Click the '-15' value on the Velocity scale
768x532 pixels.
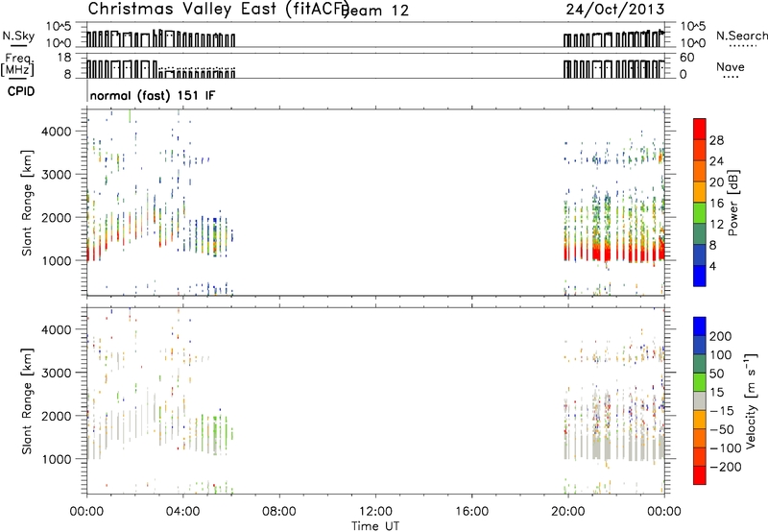tap(722, 411)
